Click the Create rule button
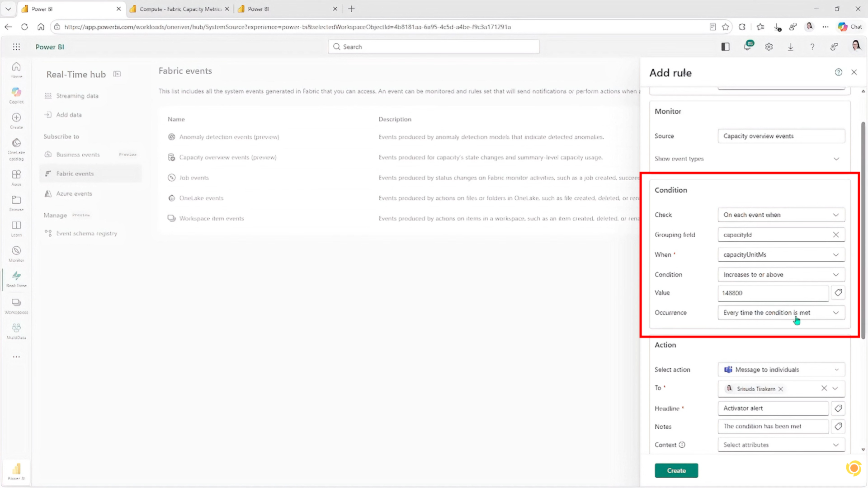This screenshot has height=488, width=868. click(x=676, y=471)
